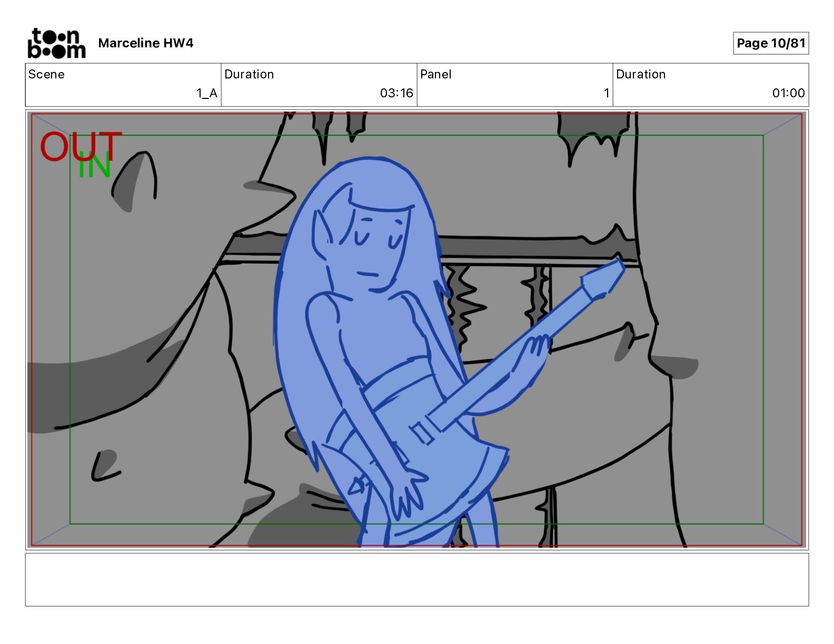Viewport: 834px width, 644px height.
Task: Click the 'Panel' header label
Action: [436, 74]
